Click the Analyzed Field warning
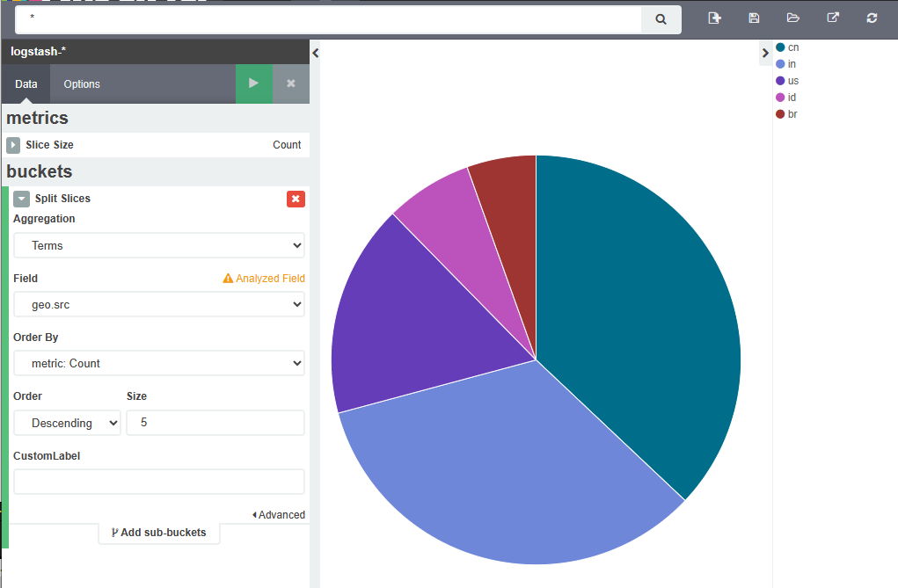The image size is (898, 588). click(264, 279)
